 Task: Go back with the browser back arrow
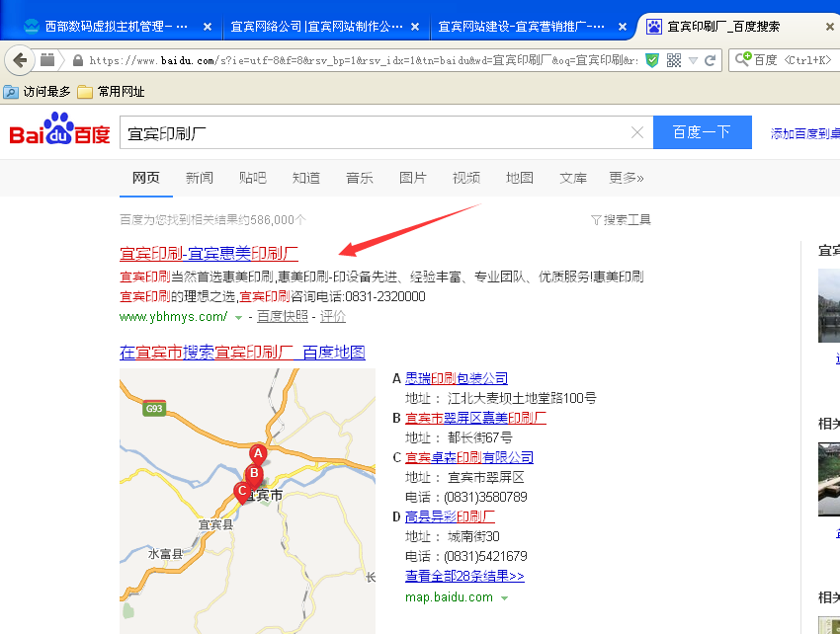coord(20,60)
